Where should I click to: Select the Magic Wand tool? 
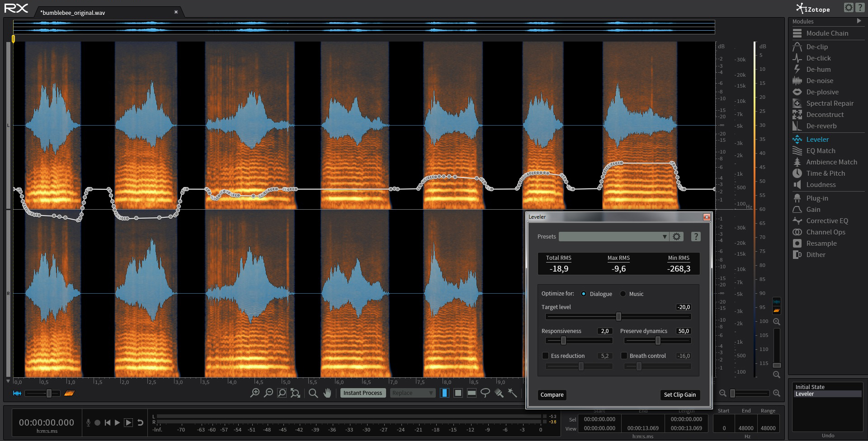tap(512, 393)
